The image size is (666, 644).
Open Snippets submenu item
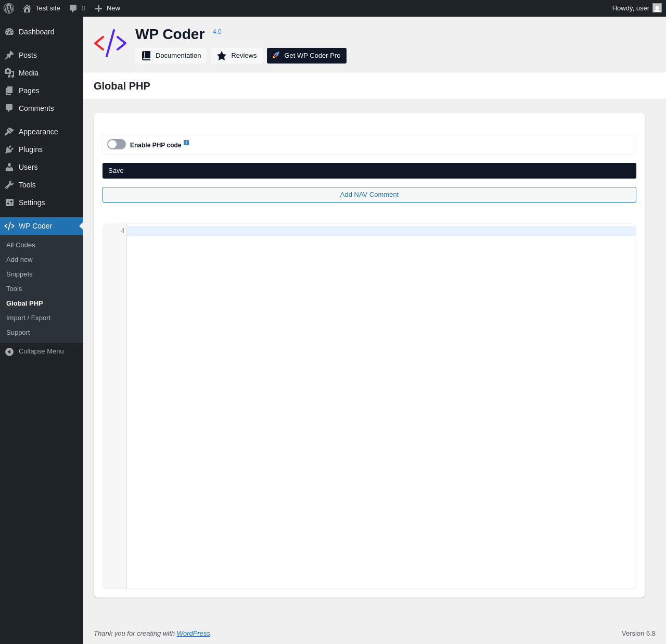coord(19,274)
